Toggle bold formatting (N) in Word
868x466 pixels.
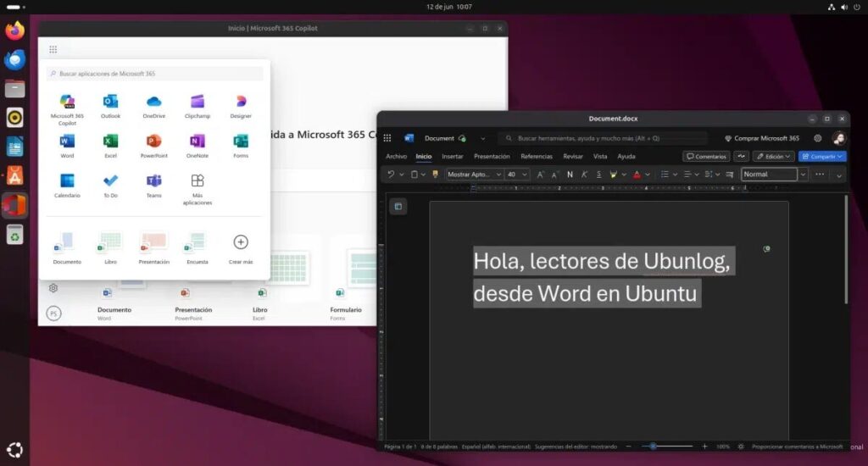click(570, 175)
